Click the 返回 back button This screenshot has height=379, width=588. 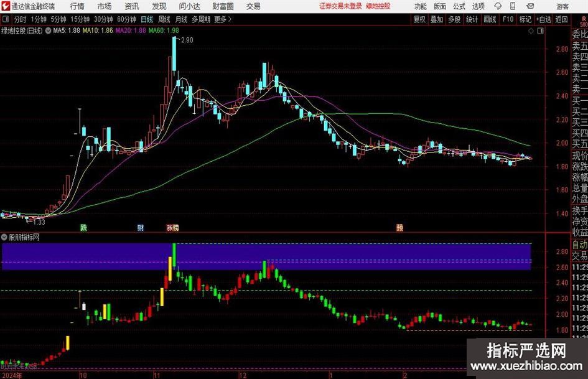[561, 19]
